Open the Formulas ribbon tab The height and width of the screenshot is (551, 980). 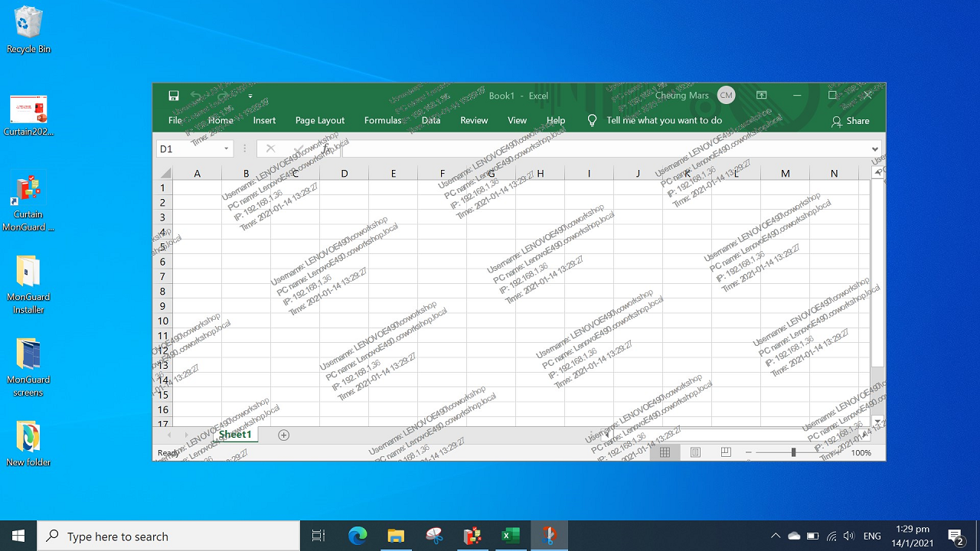383,120
